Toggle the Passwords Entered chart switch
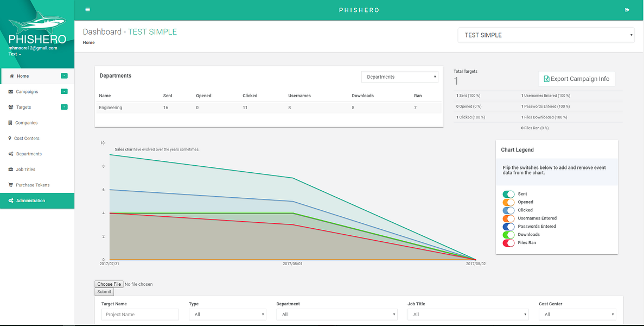Screen dimensions: 644x326 508,227
